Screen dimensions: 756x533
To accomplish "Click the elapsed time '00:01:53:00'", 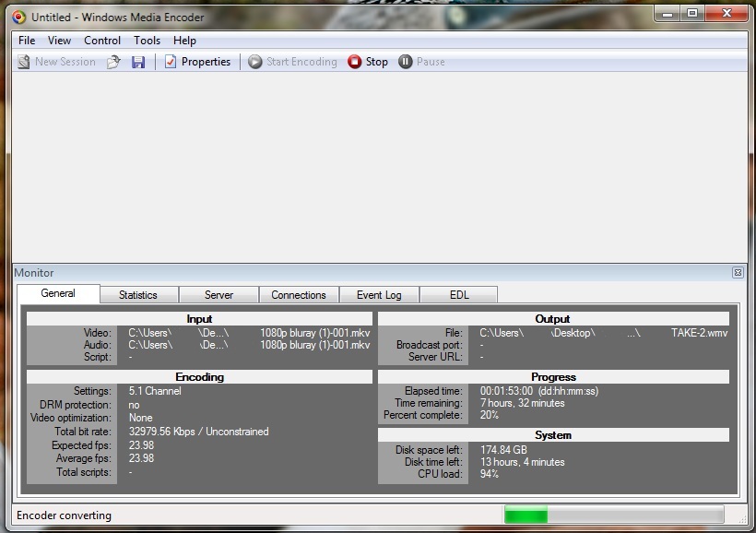I will (x=506, y=391).
